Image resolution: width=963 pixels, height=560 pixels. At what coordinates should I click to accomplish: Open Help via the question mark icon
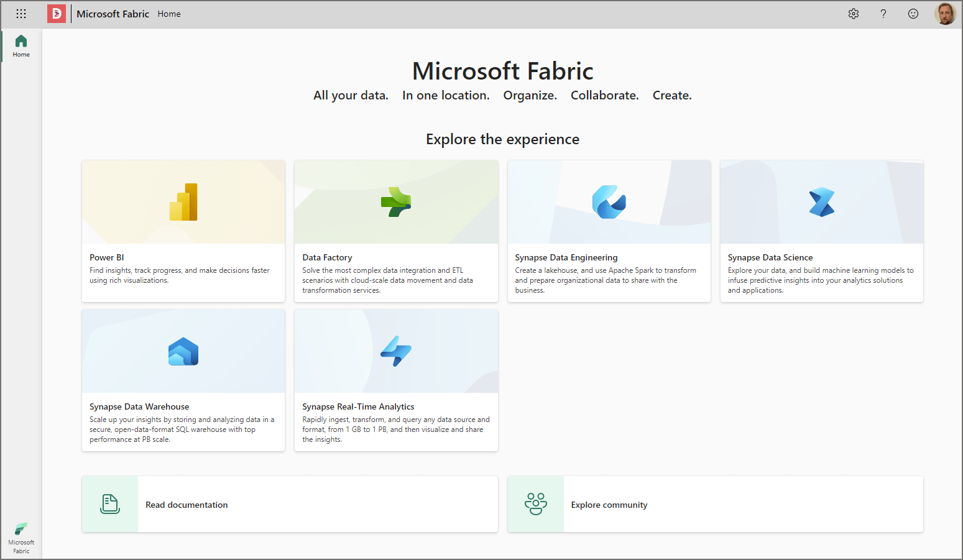pyautogui.click(x=883, y=13)
